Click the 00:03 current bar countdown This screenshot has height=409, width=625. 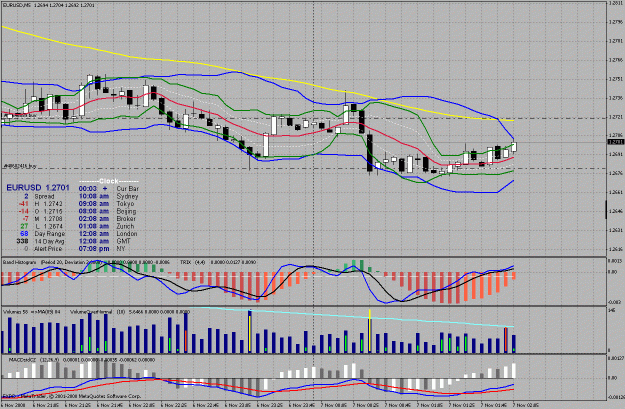click(88, 189)
